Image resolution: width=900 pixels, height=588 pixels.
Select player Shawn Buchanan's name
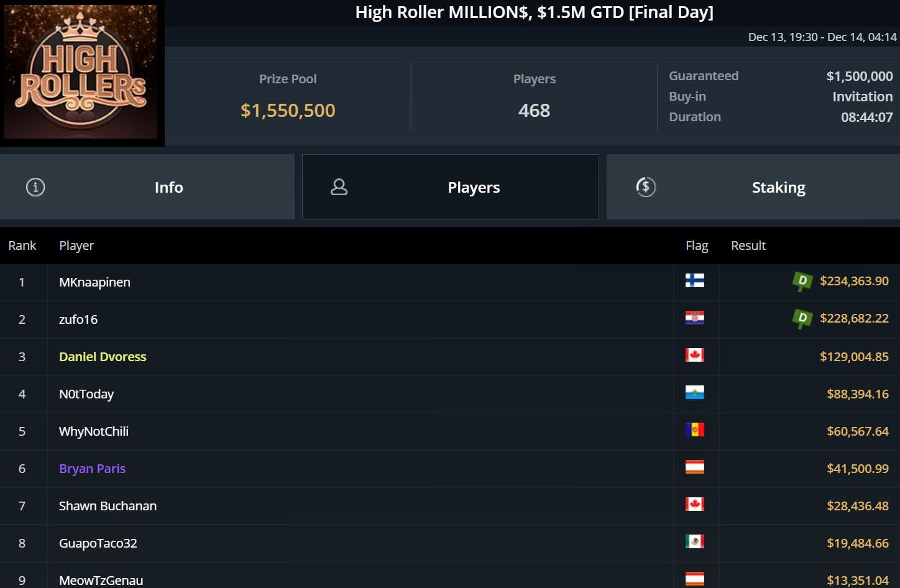[108, 506]
